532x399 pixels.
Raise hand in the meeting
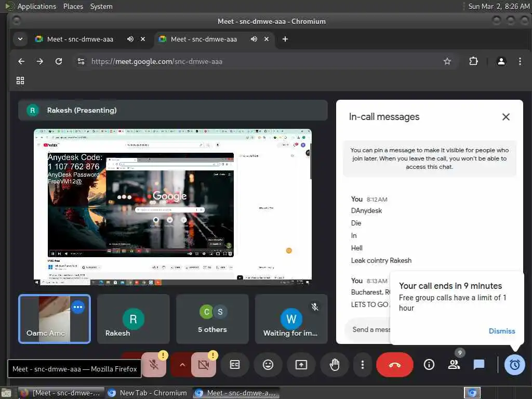335,365
